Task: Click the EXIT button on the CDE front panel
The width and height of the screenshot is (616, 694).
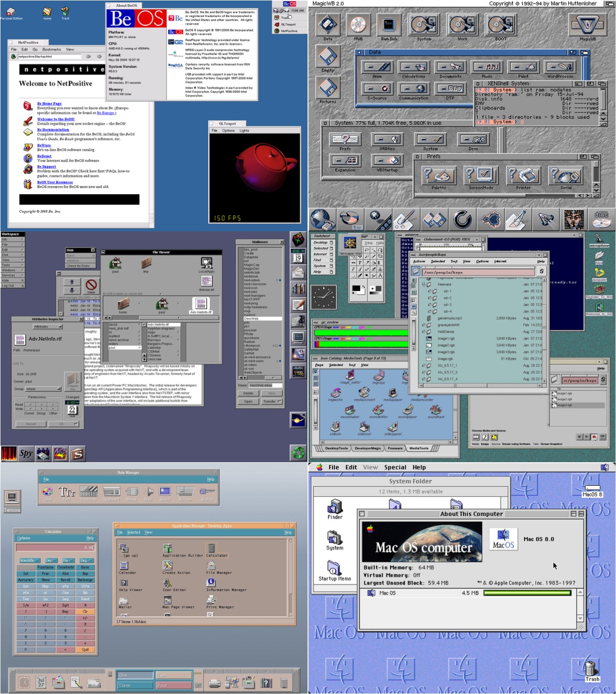Action: 198,686
